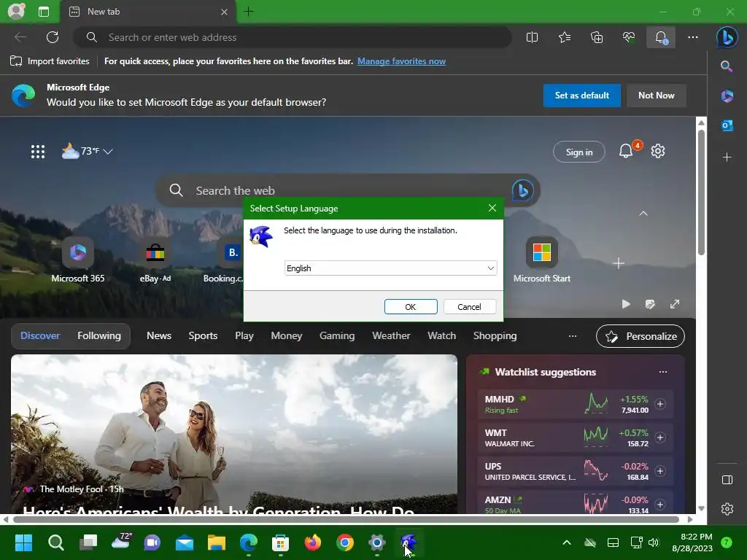Expand the background to fullscreen
Screen dimensions: 747x560
675,304
